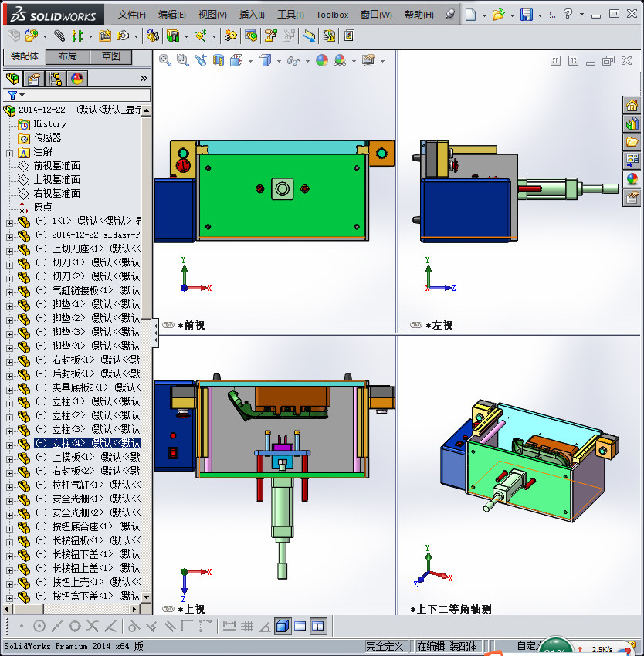
Task: Open the File Explorer folder icon in task pane
Action: pos(632,142)
